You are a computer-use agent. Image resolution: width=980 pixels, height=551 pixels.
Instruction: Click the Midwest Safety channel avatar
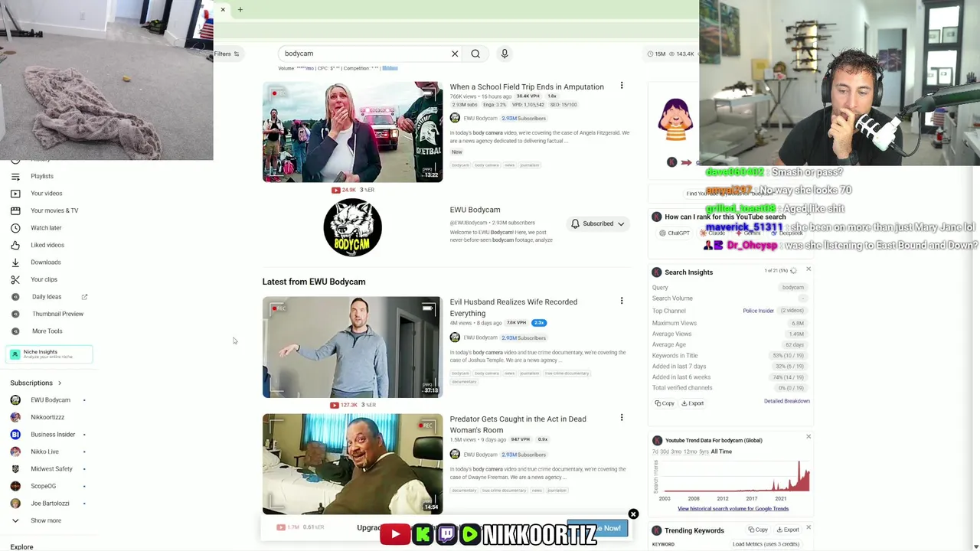pos(15,469)
